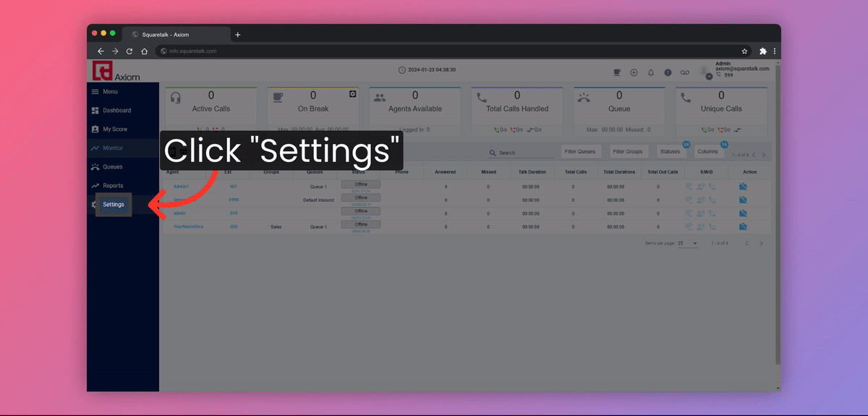
Task: Open the Statuses filter
Action: click(x=672, y=151)
